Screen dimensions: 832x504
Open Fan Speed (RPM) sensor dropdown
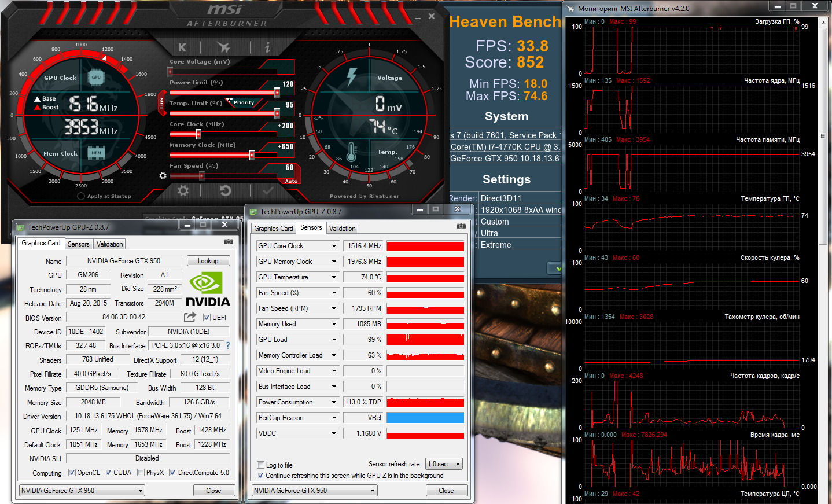[x=334, y=308]
